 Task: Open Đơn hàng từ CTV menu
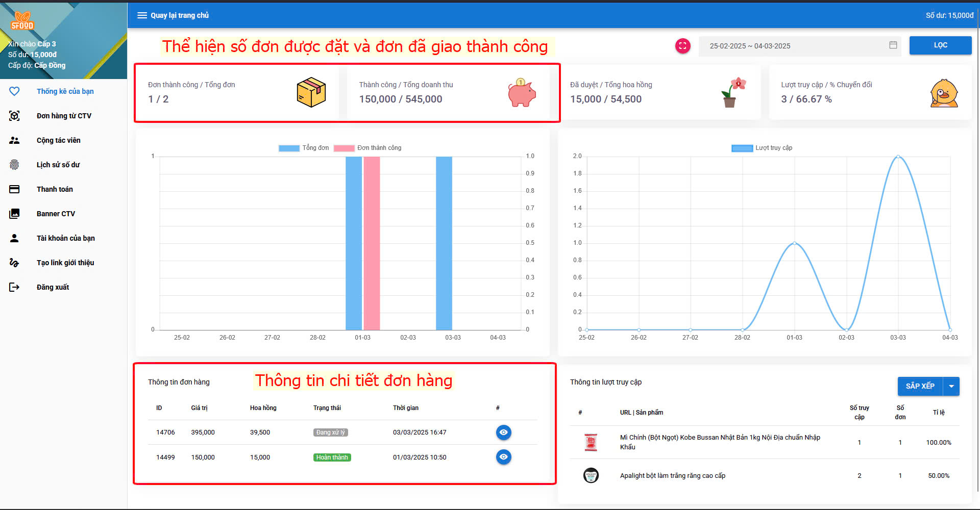pyautogui.click(x=64, y=116)
